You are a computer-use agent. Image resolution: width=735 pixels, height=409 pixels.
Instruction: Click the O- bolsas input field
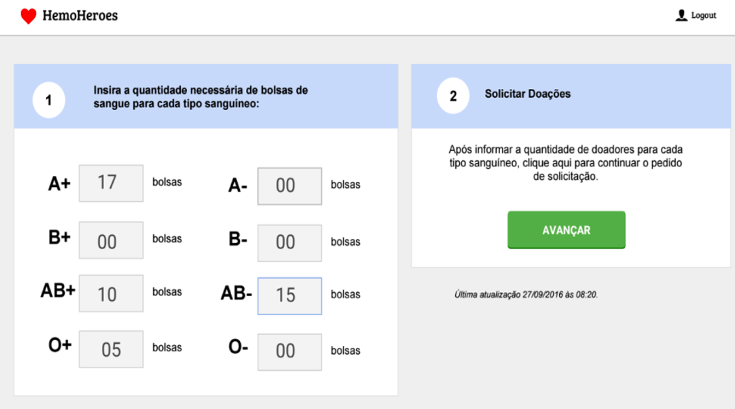(289, 351)
